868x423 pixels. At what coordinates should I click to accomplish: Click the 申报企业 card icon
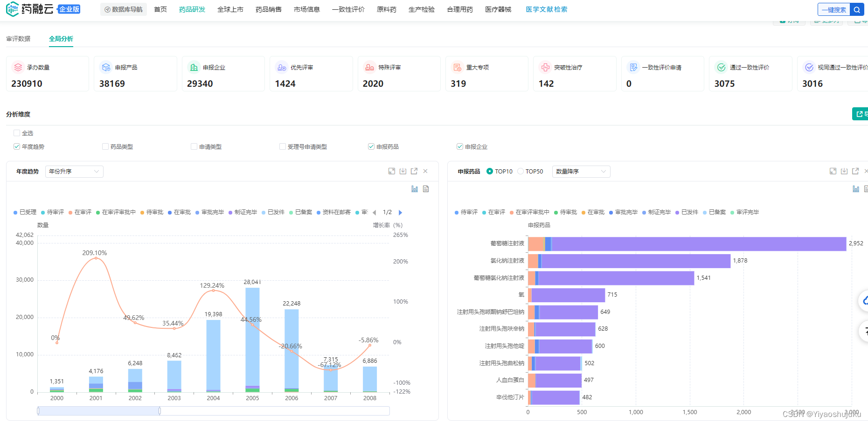[194, 68]
